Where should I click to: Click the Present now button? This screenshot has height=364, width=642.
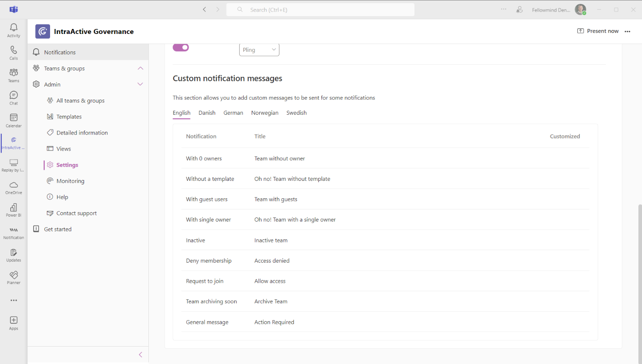click(598, 31)
